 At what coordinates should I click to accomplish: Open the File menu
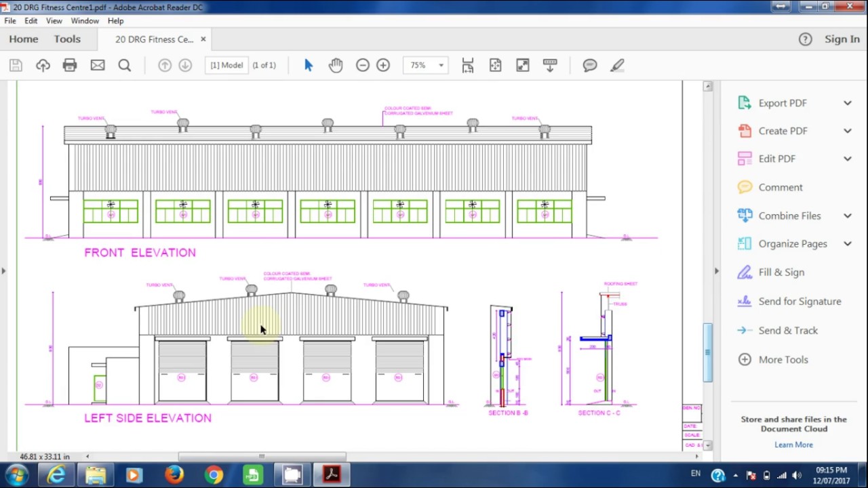click(x=10, y=21)
